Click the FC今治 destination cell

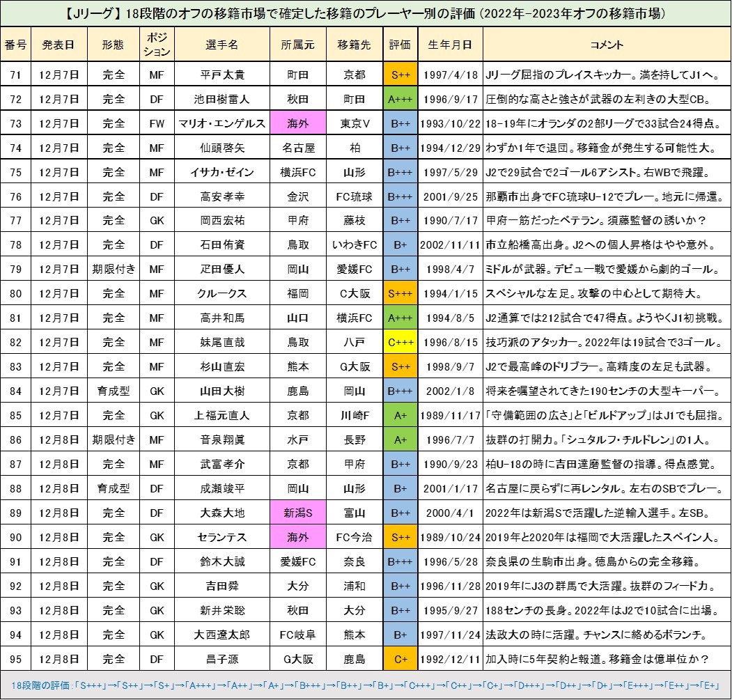tap(352, 538)
